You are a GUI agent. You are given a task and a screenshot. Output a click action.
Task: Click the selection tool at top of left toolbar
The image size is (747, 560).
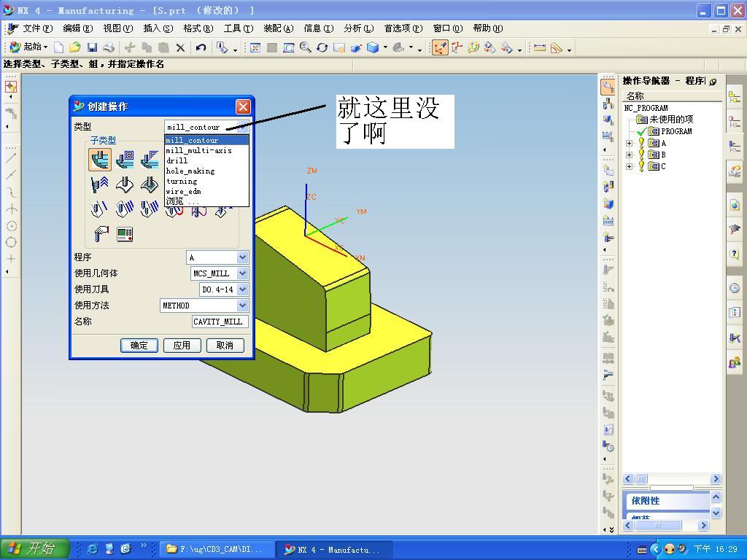[10, 87]
